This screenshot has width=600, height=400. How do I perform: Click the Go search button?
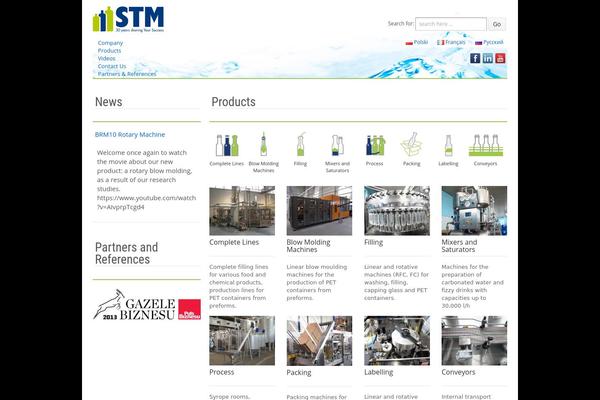497,24
